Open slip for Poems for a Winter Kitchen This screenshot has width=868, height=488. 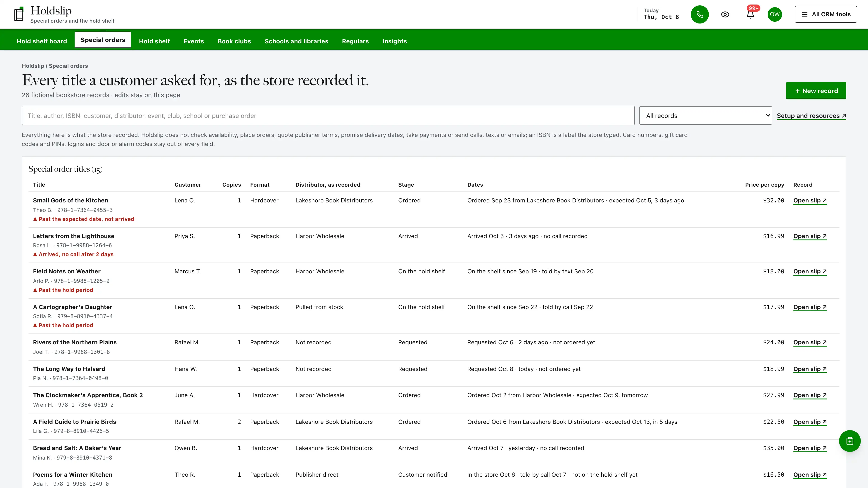(810, 475)
